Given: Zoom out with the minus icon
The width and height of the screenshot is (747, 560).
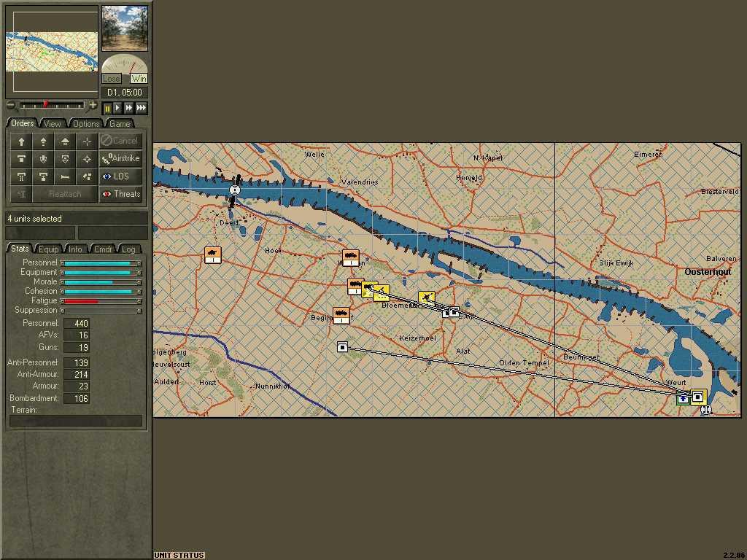Looking at the screenshot, I should click(10, 105).
